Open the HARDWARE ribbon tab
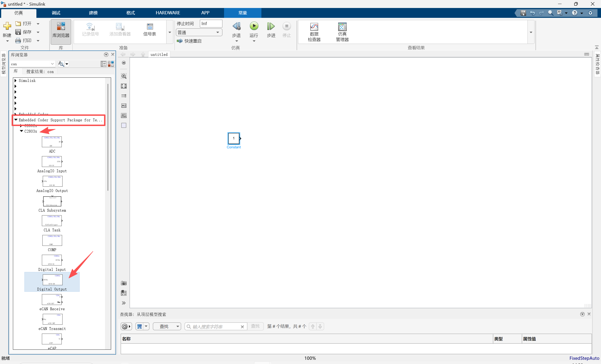This screenshot has height=364, width=601. pos(168,13)
